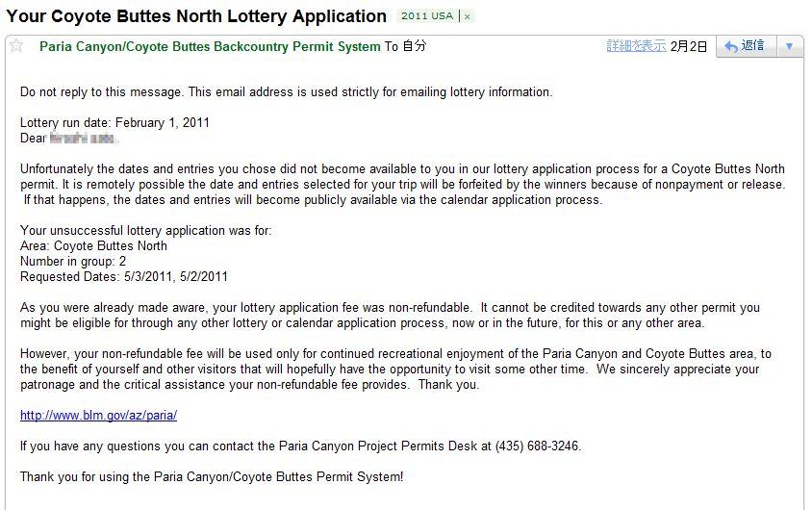The height and width of the screenshot is (510, 812).
Task: Click the 2月2日 date stamp
Action: click(689, 46)
